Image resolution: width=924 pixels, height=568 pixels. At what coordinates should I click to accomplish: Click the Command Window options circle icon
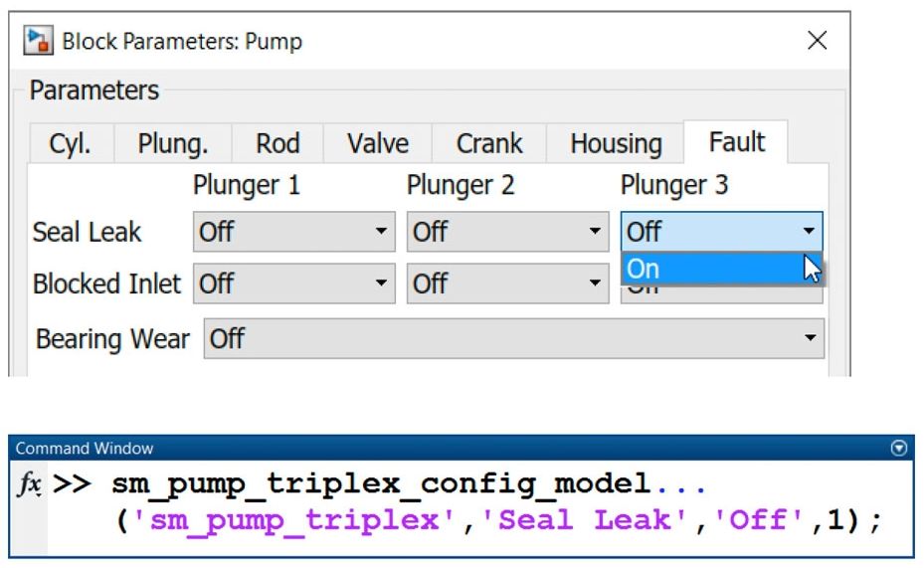(899, 449)
